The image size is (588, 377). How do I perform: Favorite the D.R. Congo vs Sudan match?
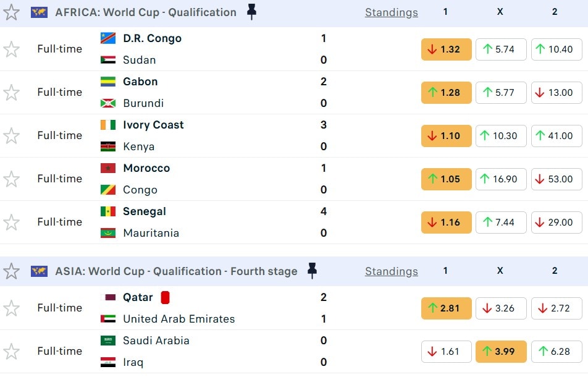point(12,49)
